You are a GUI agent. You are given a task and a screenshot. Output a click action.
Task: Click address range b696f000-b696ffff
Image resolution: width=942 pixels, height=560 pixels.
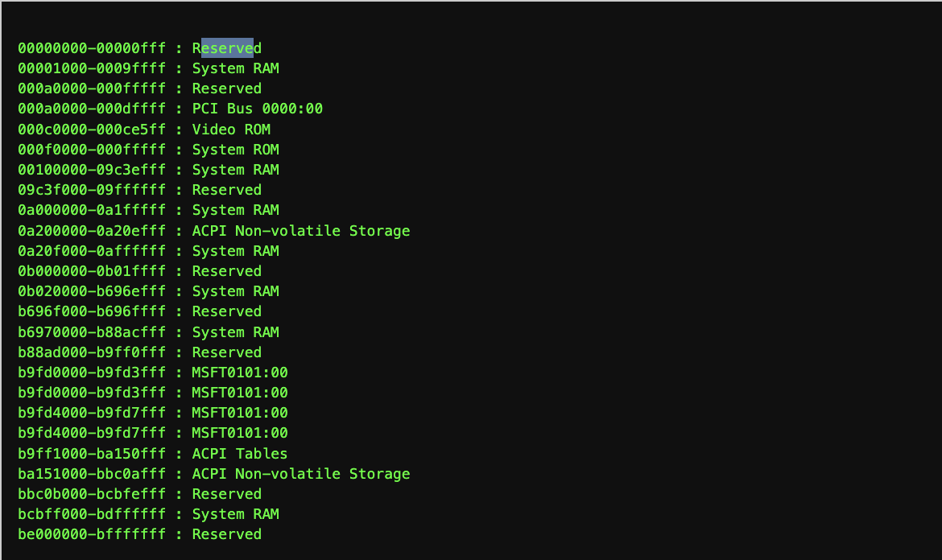pyautogui.click(x=92, y=311)
